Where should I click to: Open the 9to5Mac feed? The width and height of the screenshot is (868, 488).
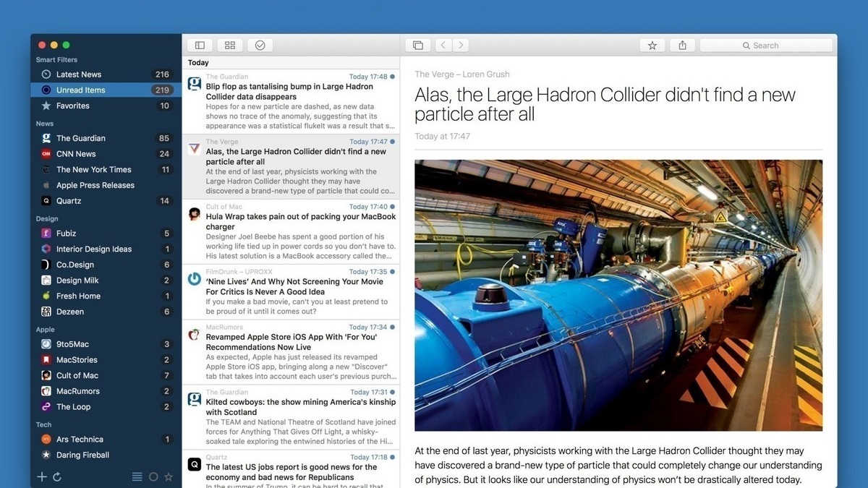tap(106, 344)
